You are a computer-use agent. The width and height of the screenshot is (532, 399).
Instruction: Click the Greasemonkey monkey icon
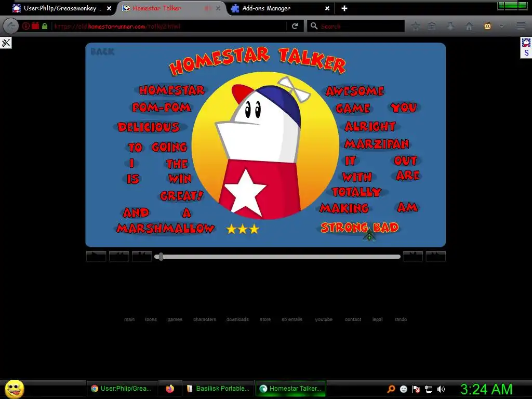point(487,26)
